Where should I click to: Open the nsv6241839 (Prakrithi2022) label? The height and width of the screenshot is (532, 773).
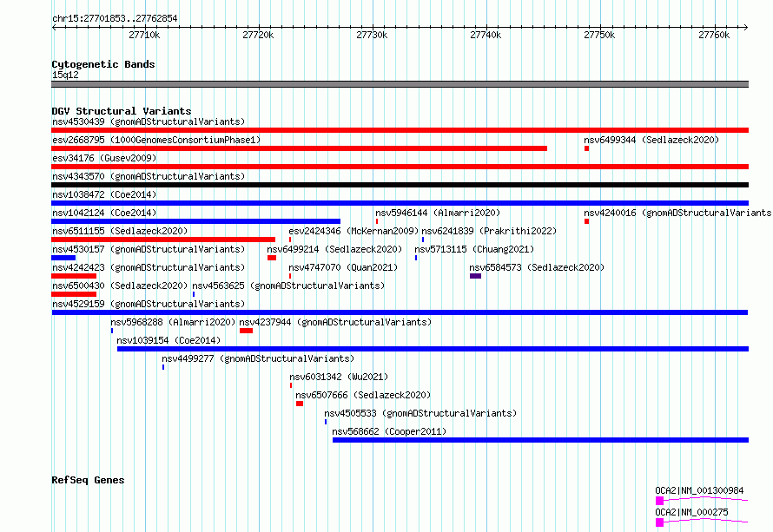489,231
